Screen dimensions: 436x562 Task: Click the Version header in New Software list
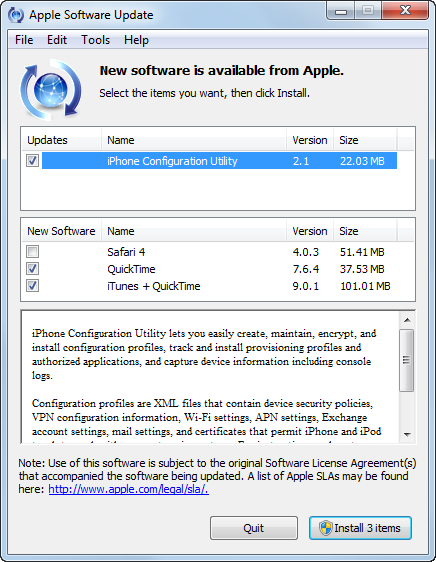point(310,231)
